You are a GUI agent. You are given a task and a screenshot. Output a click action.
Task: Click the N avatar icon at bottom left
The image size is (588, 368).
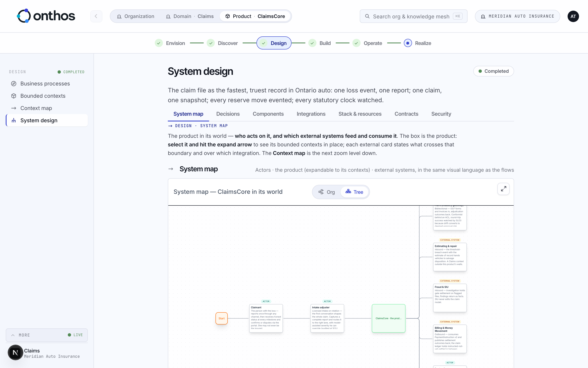(15, 352)
